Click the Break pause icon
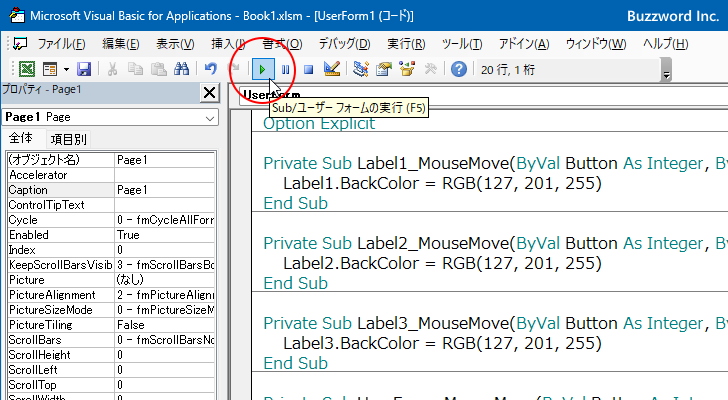Image resolution: width=728 pixels, height=400 pixels. point(286,70)
